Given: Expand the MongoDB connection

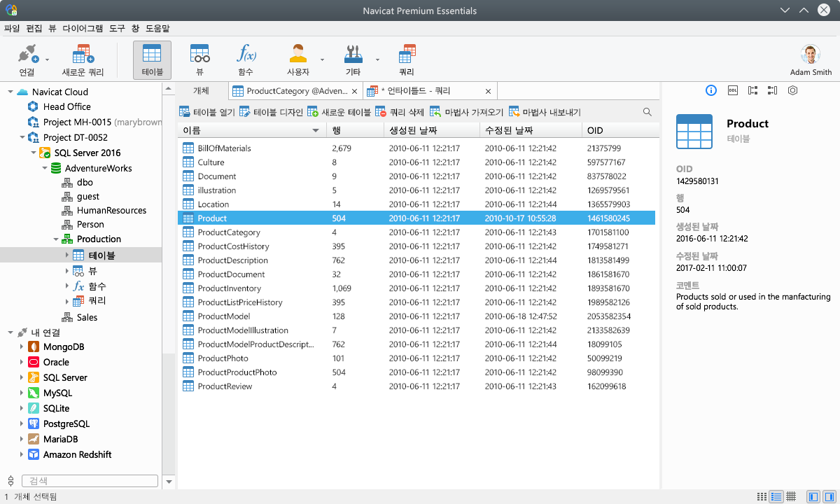Looking at the screenshot, I should (22, 346).
